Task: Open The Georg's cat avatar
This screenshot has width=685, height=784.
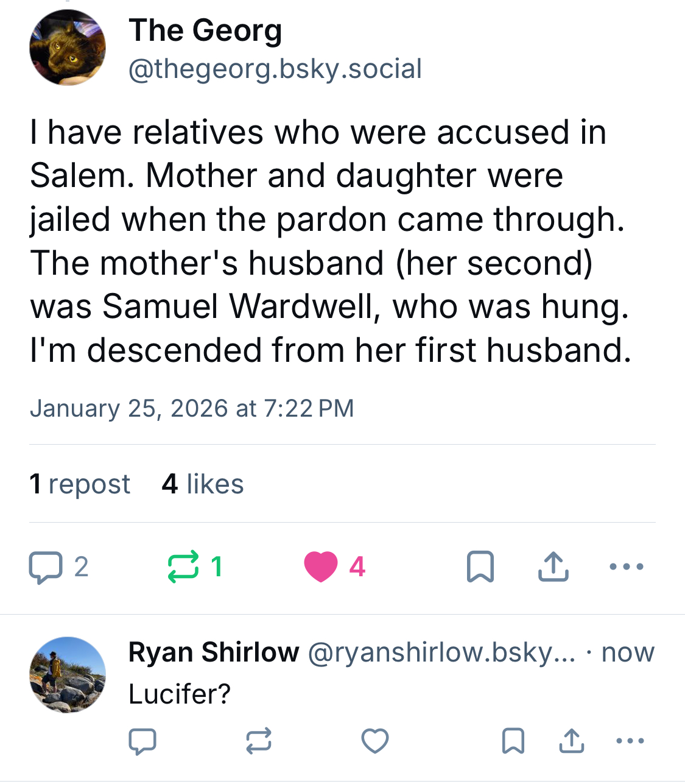Action: click(x=68, y=48)
